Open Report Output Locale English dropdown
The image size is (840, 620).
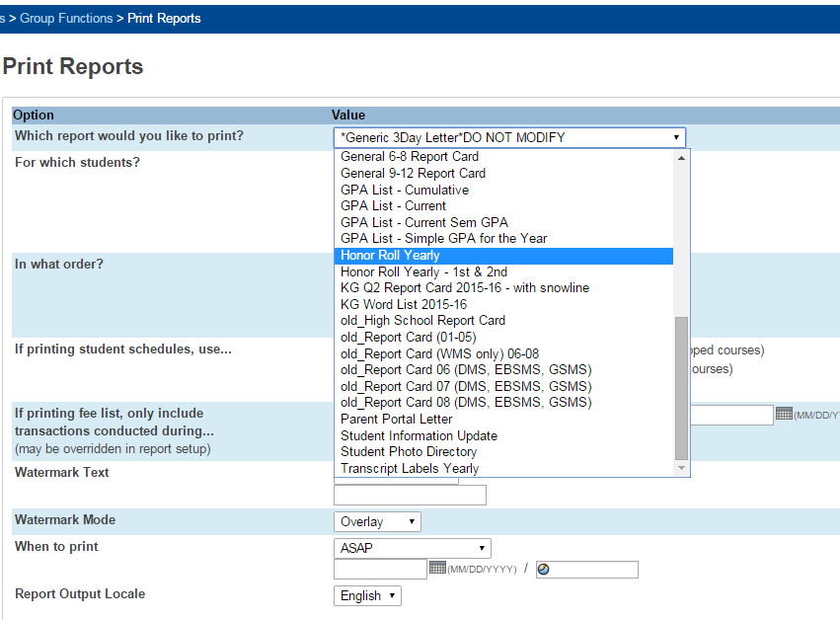[x=367, y=596]
